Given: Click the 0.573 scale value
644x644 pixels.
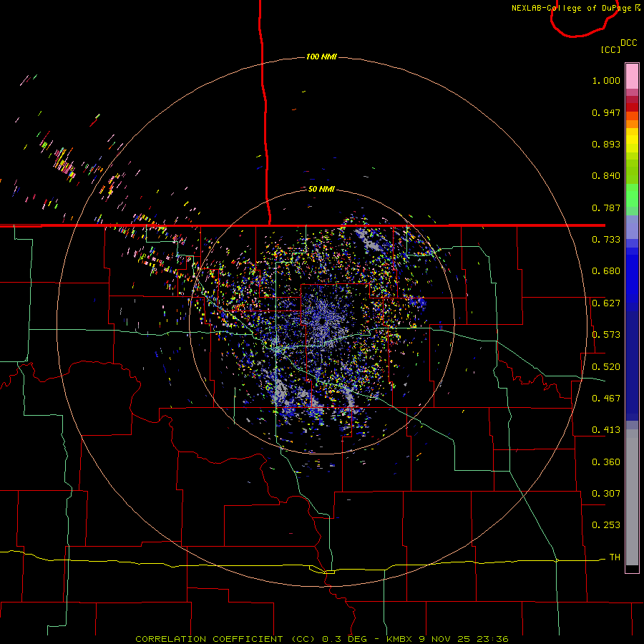Looking at the screenshot, I should click(606, 335).
